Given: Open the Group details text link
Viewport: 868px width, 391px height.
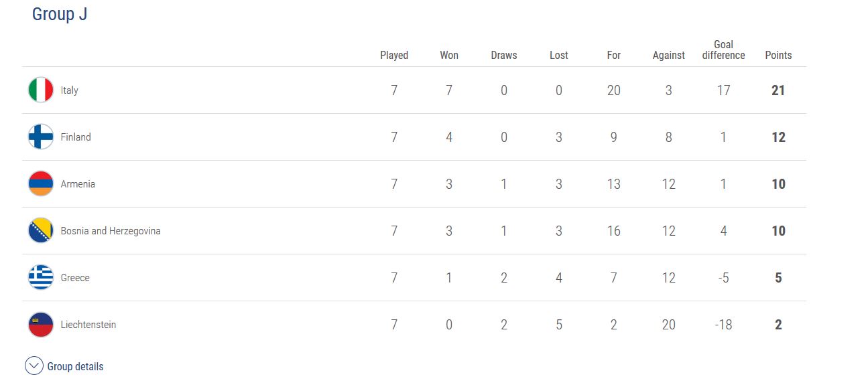Looking at the screenshot, I should coord(75,366).
